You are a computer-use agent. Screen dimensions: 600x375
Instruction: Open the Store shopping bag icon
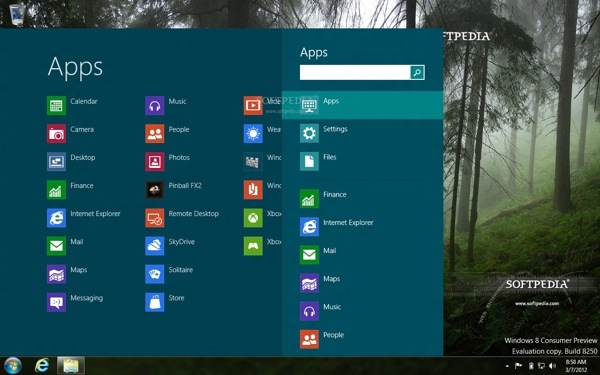[x=155, y=302]
